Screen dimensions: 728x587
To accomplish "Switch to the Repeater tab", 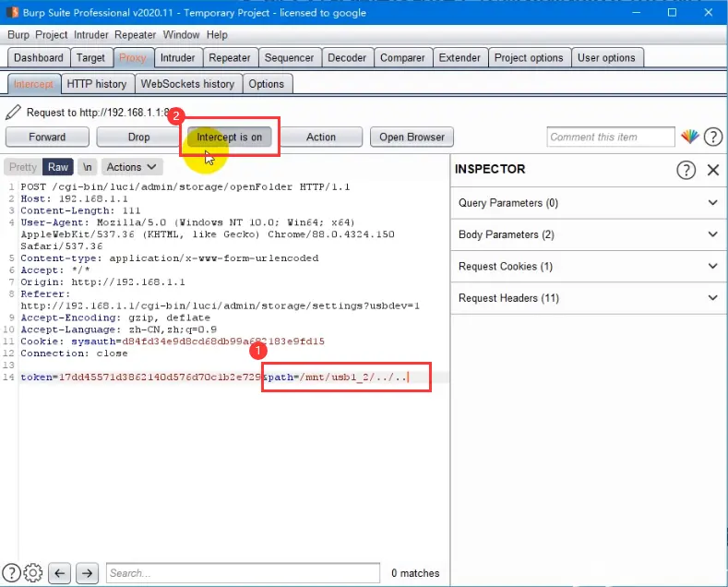I will point(230,57).
